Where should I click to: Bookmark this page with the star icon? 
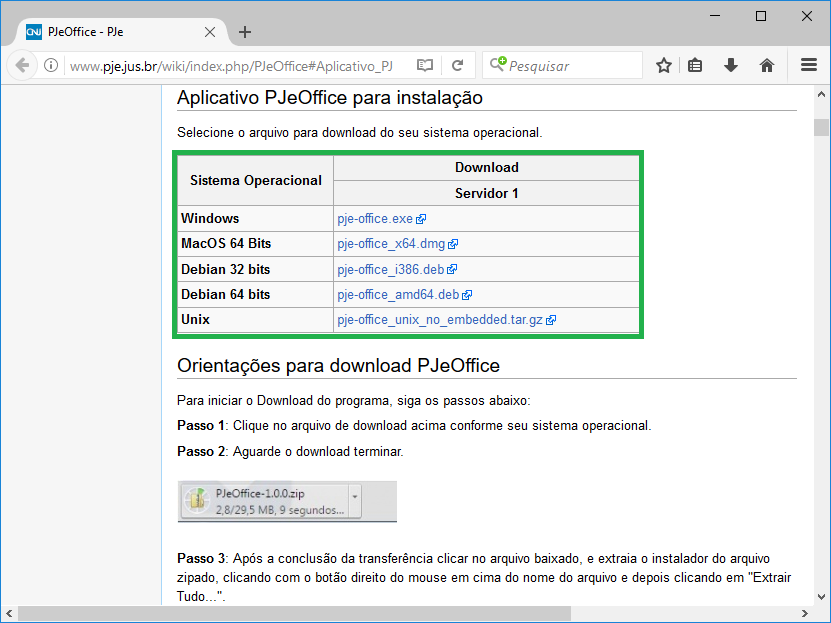point(663,66)
